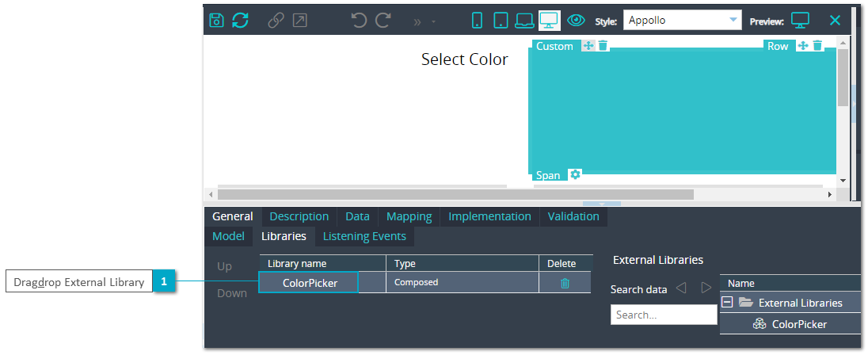Click the horizontal scrollbar thumb
The width and height of the screenshot is (868, 355).
click(455, 194)
